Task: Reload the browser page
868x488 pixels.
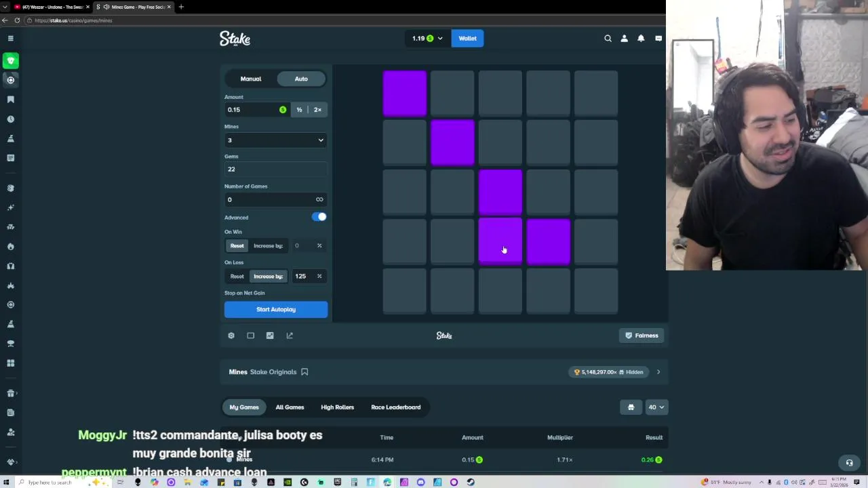Action: [x=17, y=20]
